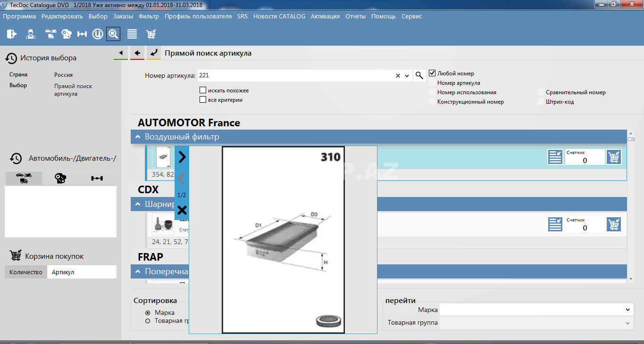The height and width of the screenshot is (344, 644).
Task: Open the list view toolbar icon
Action: (132, 34)
